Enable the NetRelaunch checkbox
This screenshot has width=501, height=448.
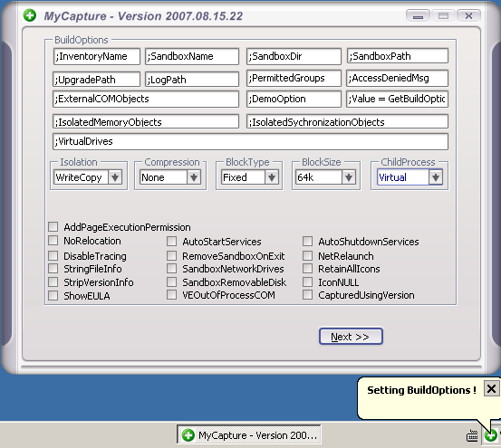coord(307,255)
